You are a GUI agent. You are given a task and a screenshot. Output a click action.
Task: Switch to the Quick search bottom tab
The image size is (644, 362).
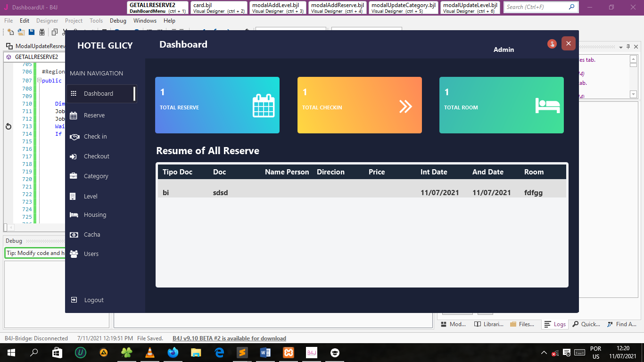click(586, 324)
